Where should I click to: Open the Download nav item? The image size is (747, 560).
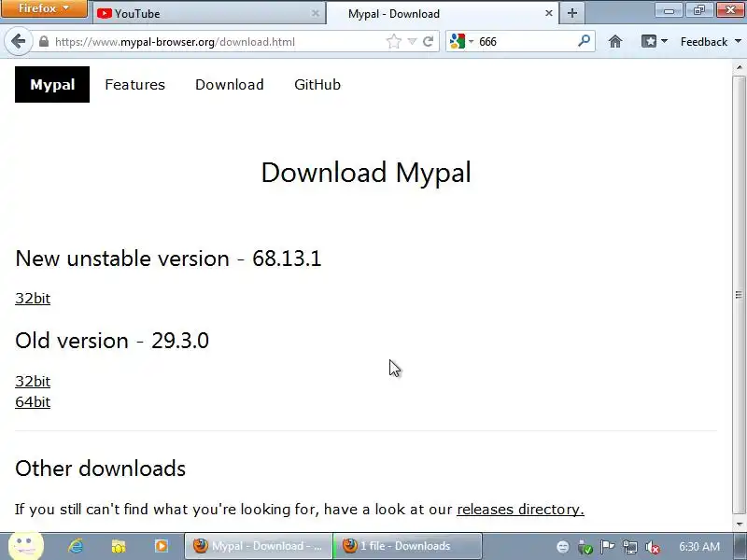229,84
